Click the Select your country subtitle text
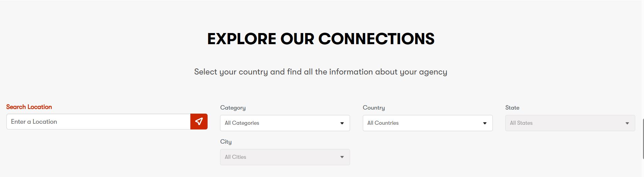The image size is (644, 177). [x=321, y=72]
